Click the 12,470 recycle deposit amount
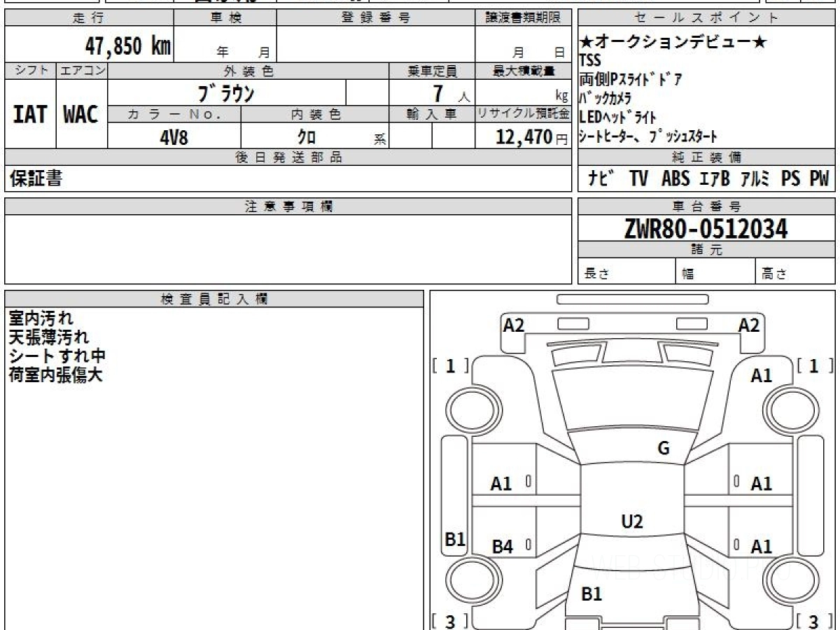Image resolution: width=840 pixels, height=630 pixels. pyautogui.click(x=525, y=137)
